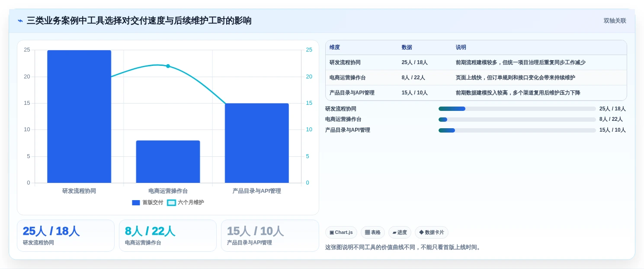The image size is (644, 269).
Task: Click the 双轴关联 label in header
Action: tap(615, 21)
